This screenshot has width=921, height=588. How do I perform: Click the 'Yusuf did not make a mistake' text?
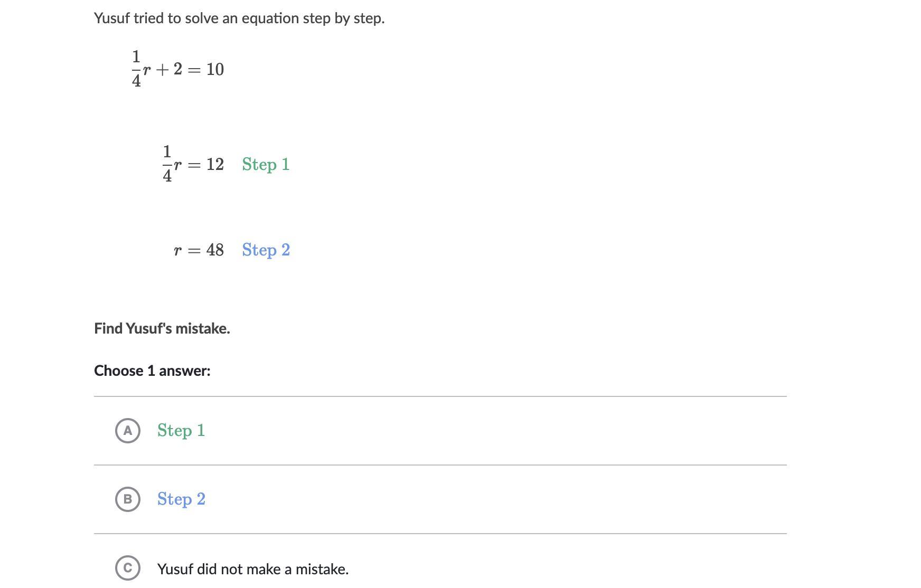[x=252, y=569]
